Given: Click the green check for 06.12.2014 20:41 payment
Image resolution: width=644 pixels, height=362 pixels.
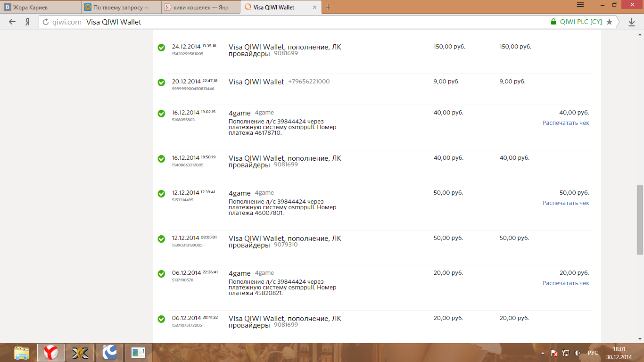Looking at the screenshot, I should [x=161, y=319].
